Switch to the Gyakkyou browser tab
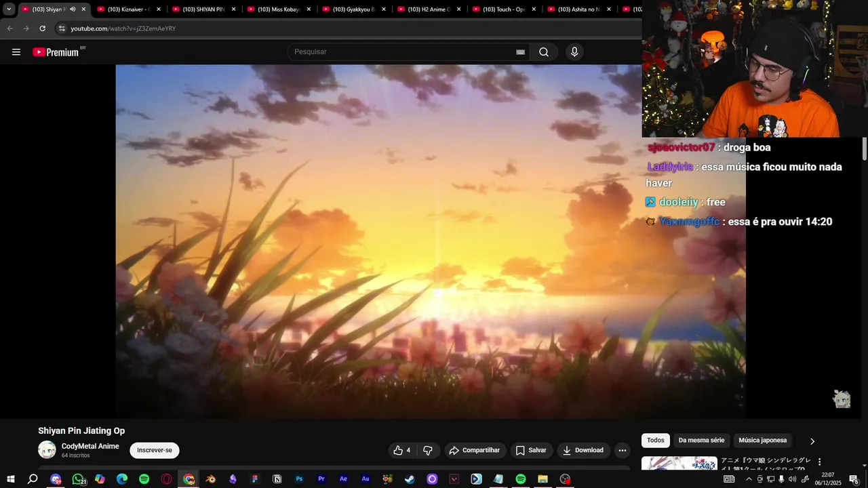The height and width of the screenshot is (488, 868). click(353, 9)
